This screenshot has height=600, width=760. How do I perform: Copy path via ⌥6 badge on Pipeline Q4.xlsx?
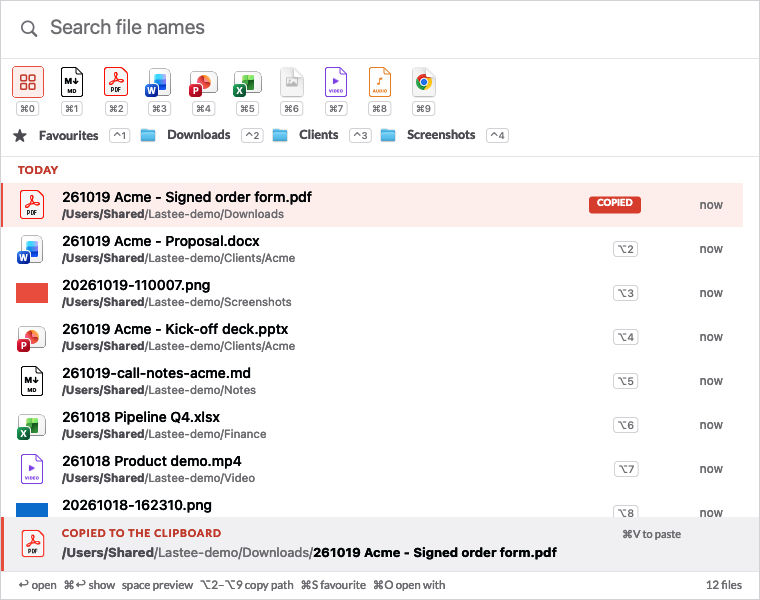625,426
